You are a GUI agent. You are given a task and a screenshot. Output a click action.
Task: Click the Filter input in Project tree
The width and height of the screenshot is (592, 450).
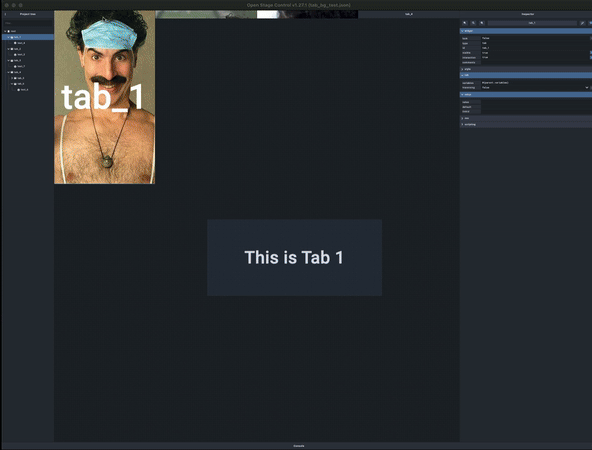point(28,23)
